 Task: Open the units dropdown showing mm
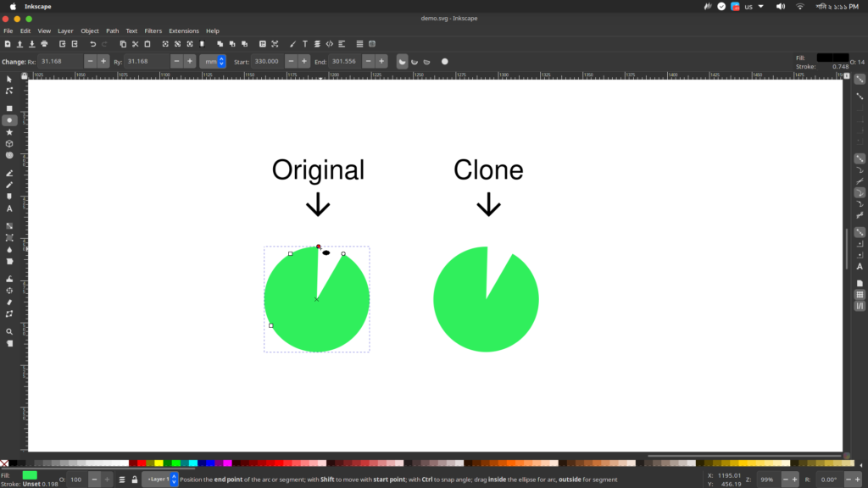[x=212, y=61]
